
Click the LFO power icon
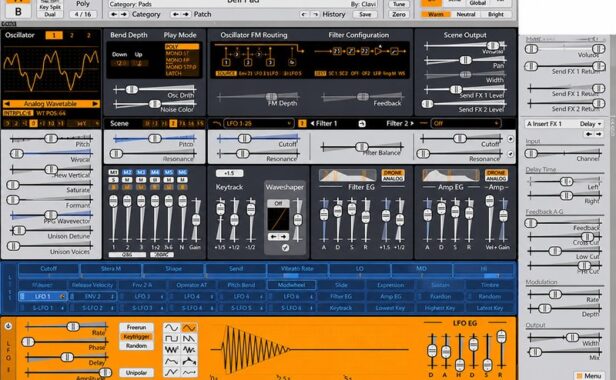click(x=8, y=326)
